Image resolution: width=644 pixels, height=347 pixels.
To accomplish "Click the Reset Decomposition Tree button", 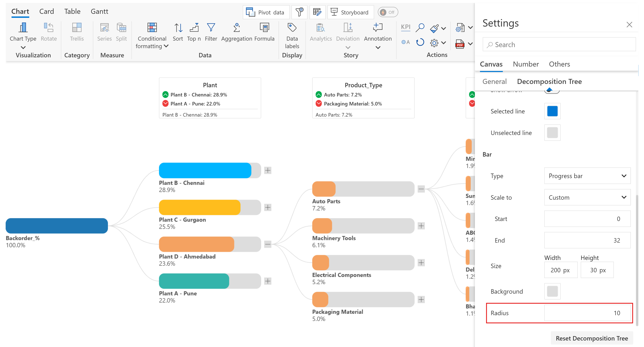I will pyautogui.click(x=592, y=338).
